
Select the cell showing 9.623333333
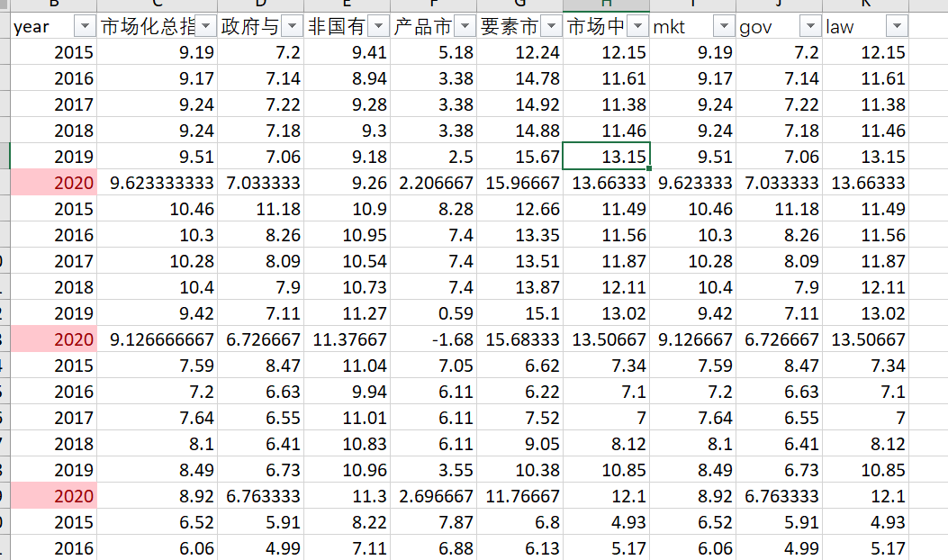click(x=158, y=182)
